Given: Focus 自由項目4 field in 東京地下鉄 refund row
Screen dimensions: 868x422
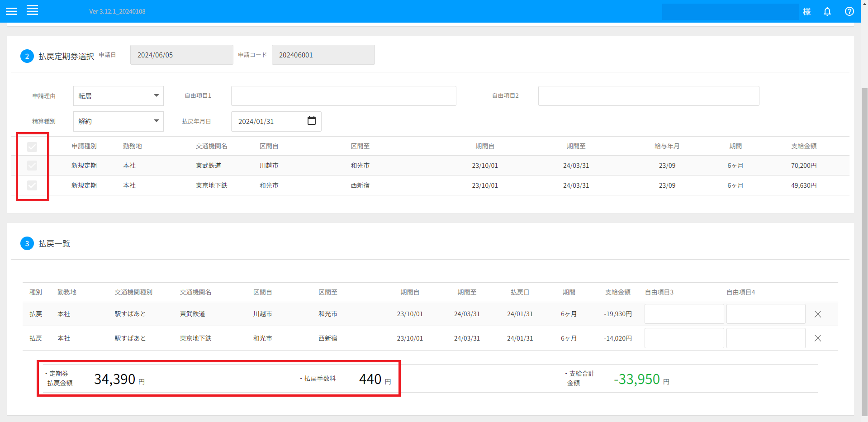Looking at the screenshot, I should 766,338.
